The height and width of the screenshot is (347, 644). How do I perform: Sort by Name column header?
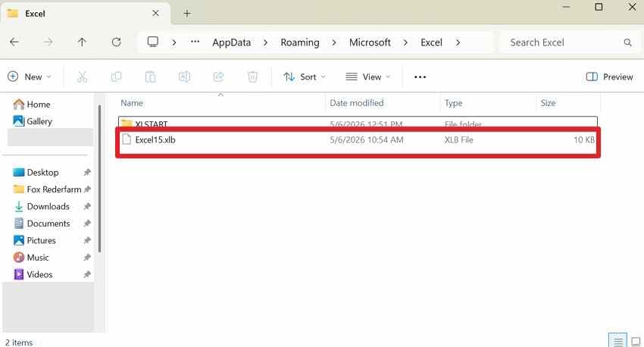[x=132, y=103]
